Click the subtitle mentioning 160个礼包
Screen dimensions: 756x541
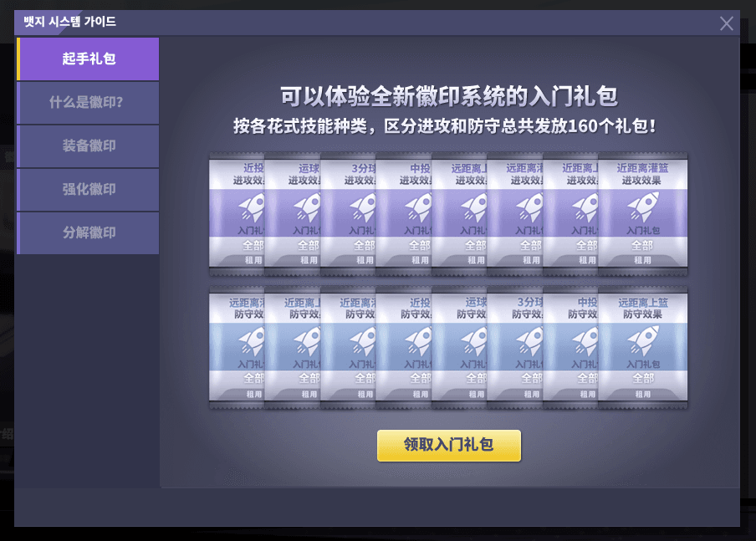point(445,126)
